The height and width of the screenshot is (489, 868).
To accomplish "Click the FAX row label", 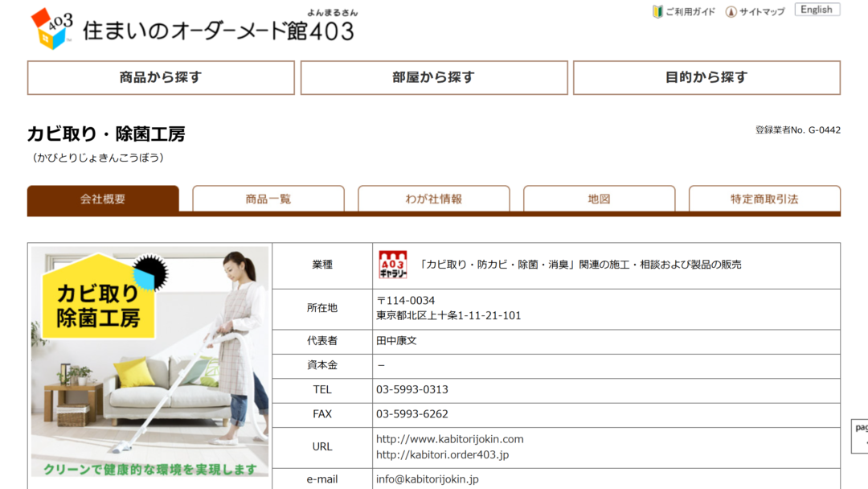I will tap(322, 414).
